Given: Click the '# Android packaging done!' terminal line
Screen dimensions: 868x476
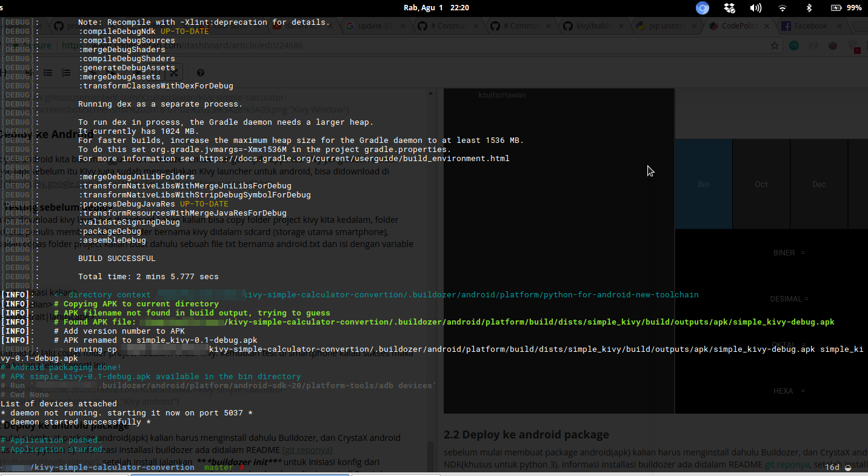Looking at the screenshot, I should (61, 367).
